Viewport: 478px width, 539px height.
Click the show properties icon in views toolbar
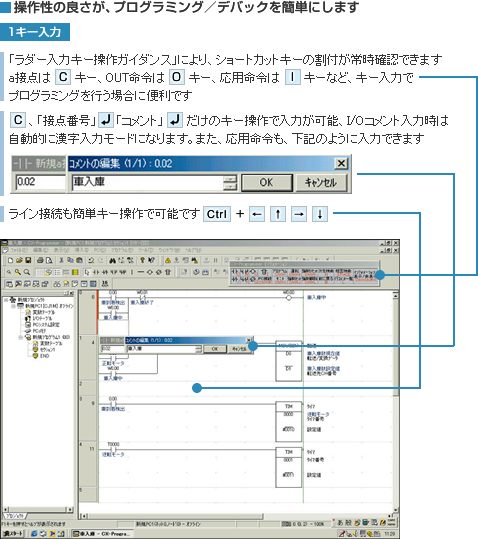45,284
